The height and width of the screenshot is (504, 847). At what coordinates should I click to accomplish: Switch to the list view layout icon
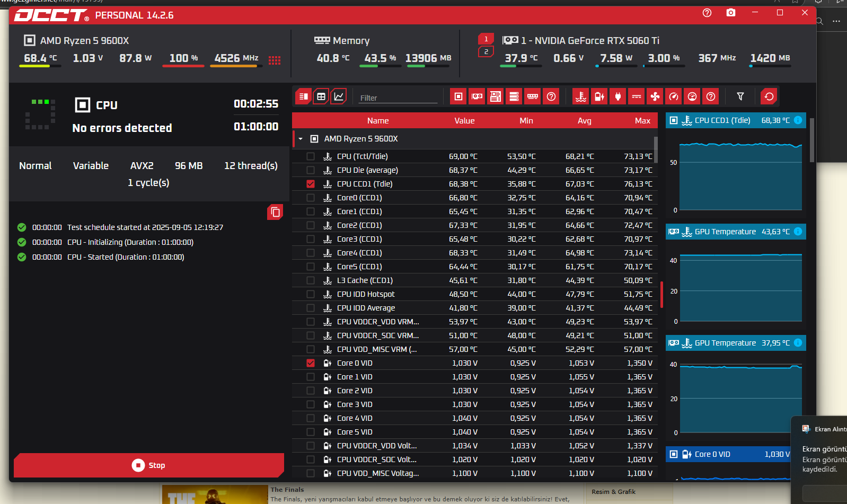click(304, 96)
